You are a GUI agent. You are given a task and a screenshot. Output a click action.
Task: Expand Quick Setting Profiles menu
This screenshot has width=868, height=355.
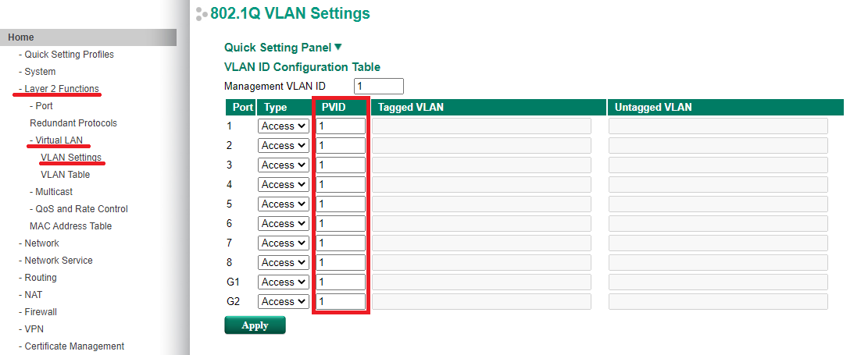(69, 55)
